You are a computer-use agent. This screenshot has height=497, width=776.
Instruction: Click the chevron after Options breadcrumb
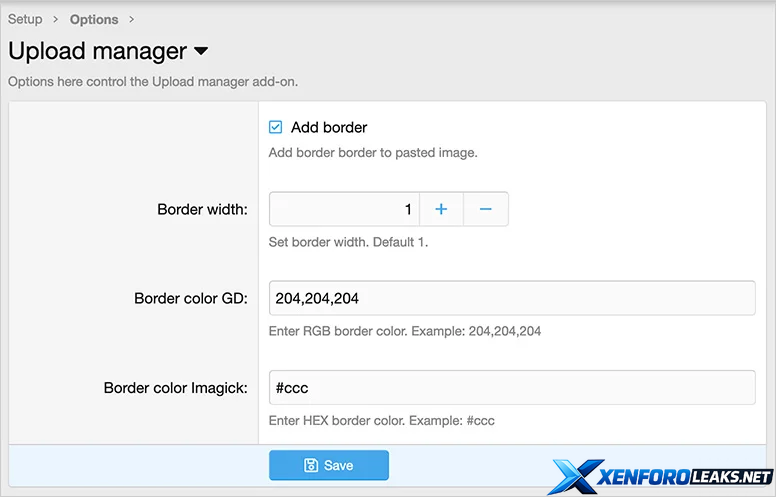click(x=132, y=19)
